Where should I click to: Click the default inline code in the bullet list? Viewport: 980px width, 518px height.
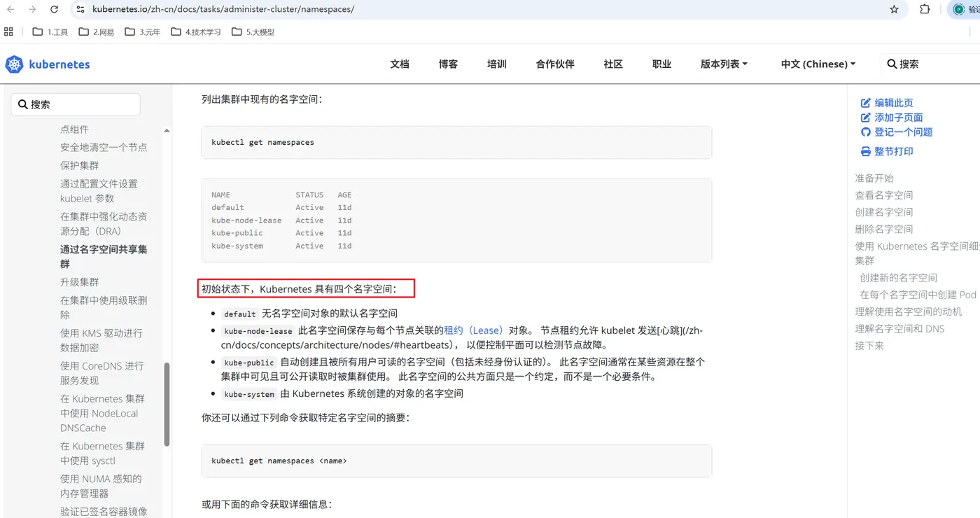[240, 314]
